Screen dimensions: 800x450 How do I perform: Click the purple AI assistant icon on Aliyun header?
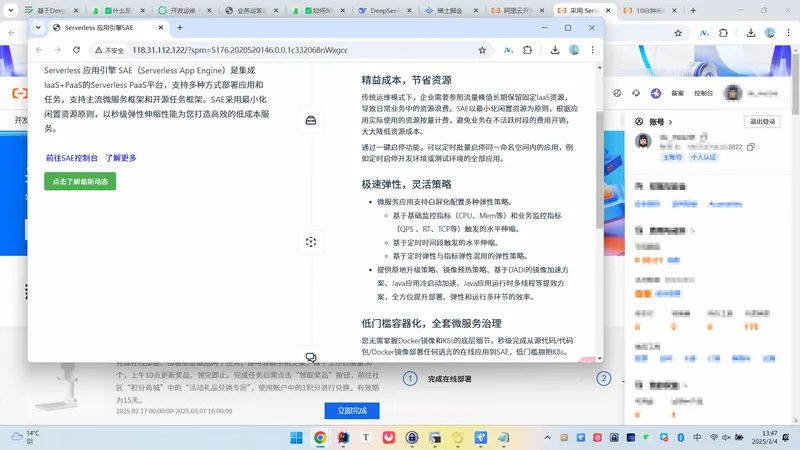click(656, 93)
